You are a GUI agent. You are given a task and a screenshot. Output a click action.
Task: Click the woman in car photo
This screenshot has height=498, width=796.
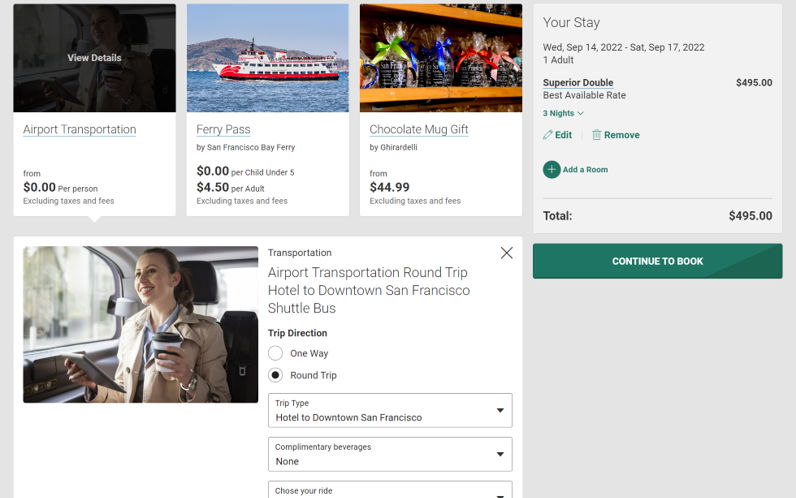(x=141, y=324)
